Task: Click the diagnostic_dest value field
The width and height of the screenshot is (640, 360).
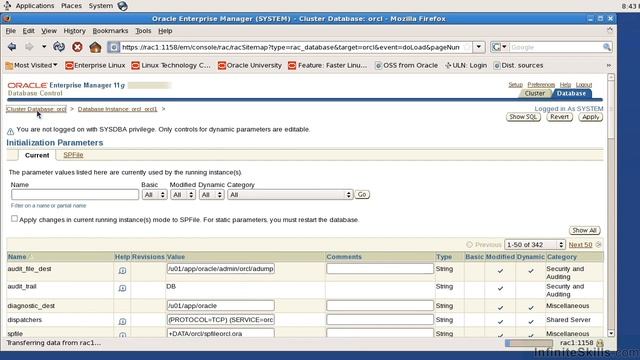Action: click(x=220, y=306)
